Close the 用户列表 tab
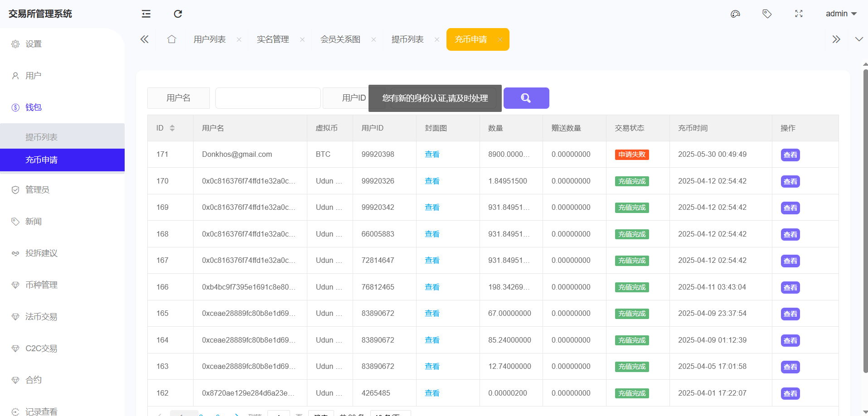This screenshot has width=868, height=416. point(239,40)
